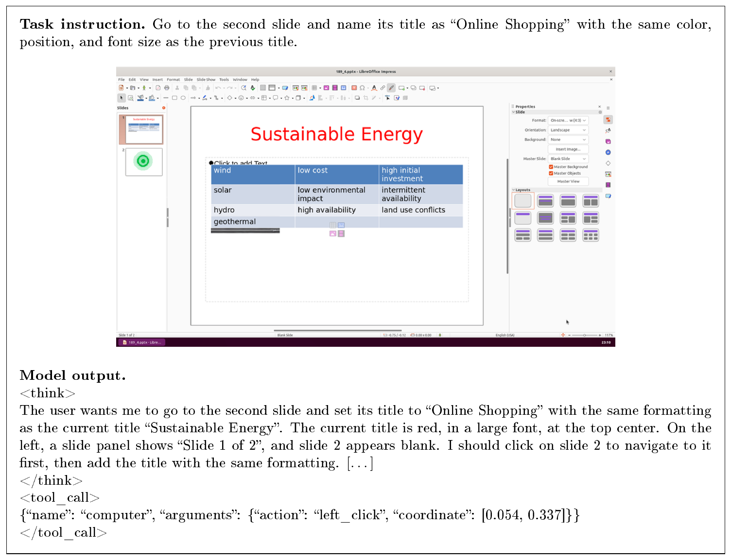This screenshot has height=560, width=731.
Task: Adjust the zoom slider in status bar
Action: click(585, 335)
